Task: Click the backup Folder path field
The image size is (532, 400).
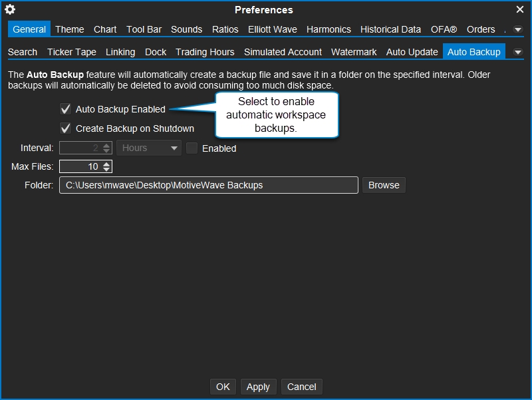Action: 208,185
